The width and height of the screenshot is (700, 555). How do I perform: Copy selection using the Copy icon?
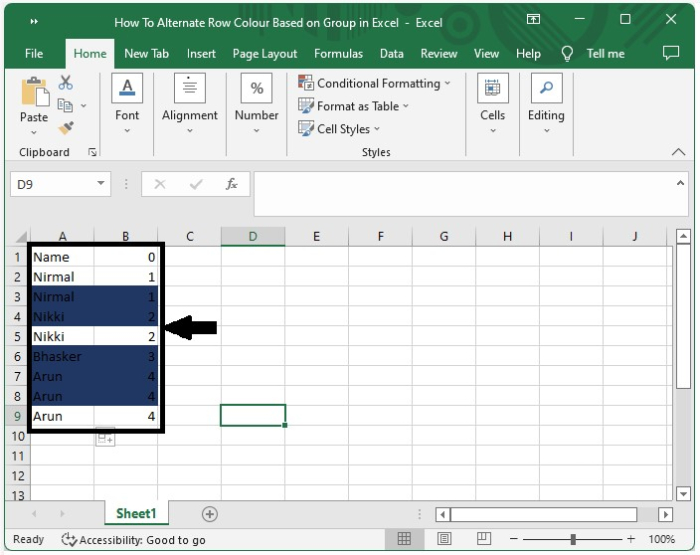(x=65, y=105)
